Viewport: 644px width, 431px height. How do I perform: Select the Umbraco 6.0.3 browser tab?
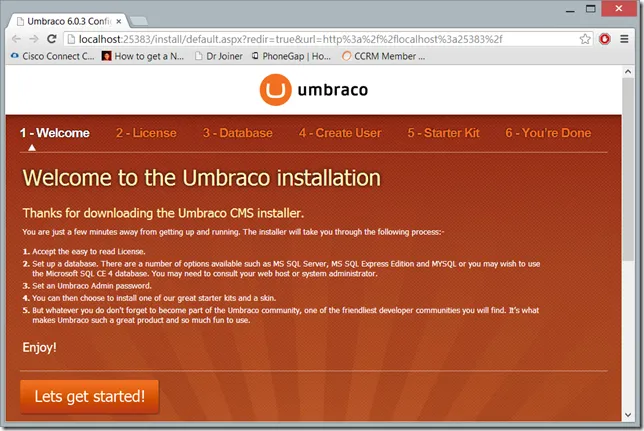pos(69,21)
